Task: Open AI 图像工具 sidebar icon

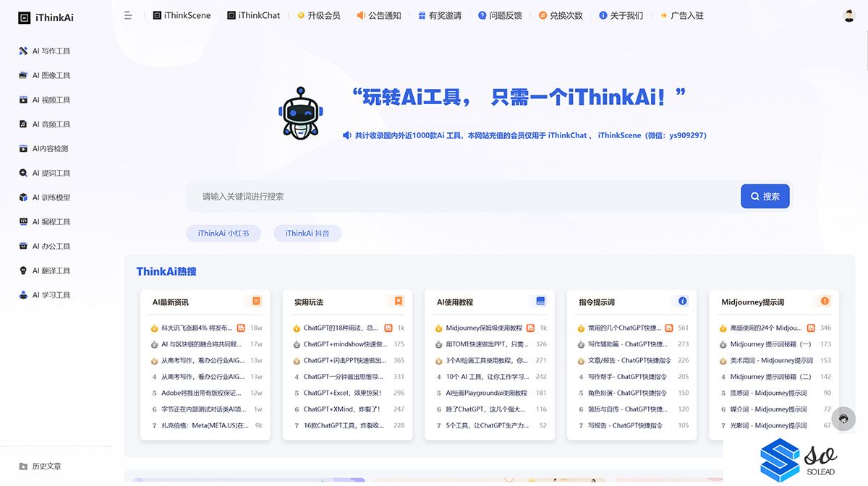Action: (25, 75)
